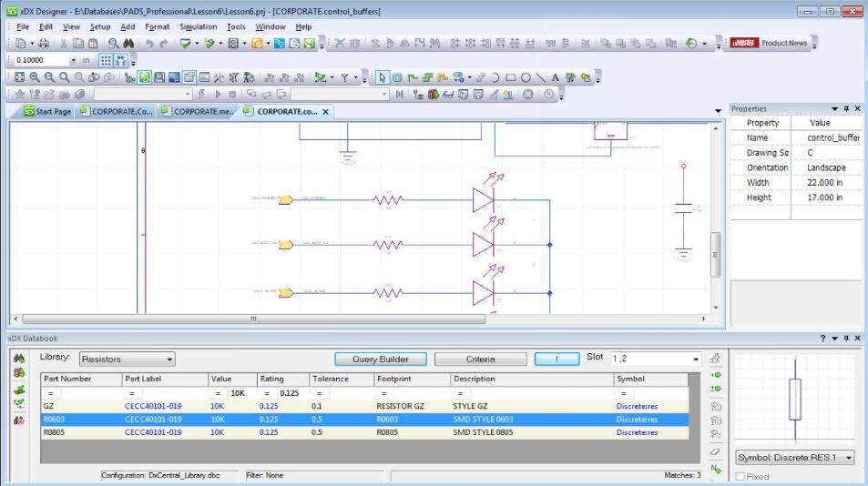Toggle the Fixed checkbox
The width and height of the screenshot is (868, 486).
[x=740, y=476]
